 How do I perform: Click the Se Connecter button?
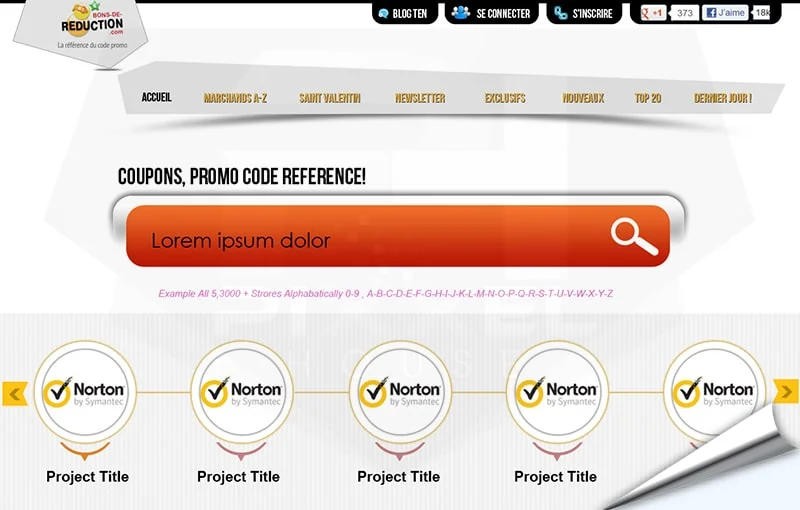[492, 13]
